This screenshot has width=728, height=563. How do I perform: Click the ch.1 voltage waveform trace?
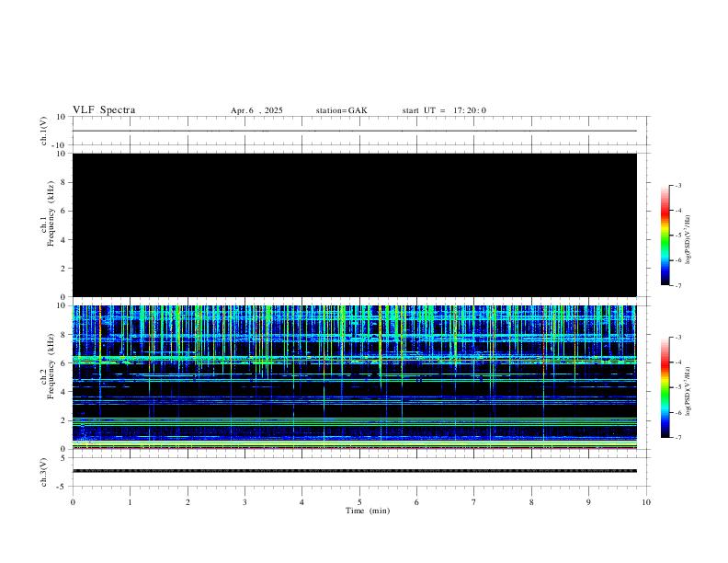[x=355, y=131]
